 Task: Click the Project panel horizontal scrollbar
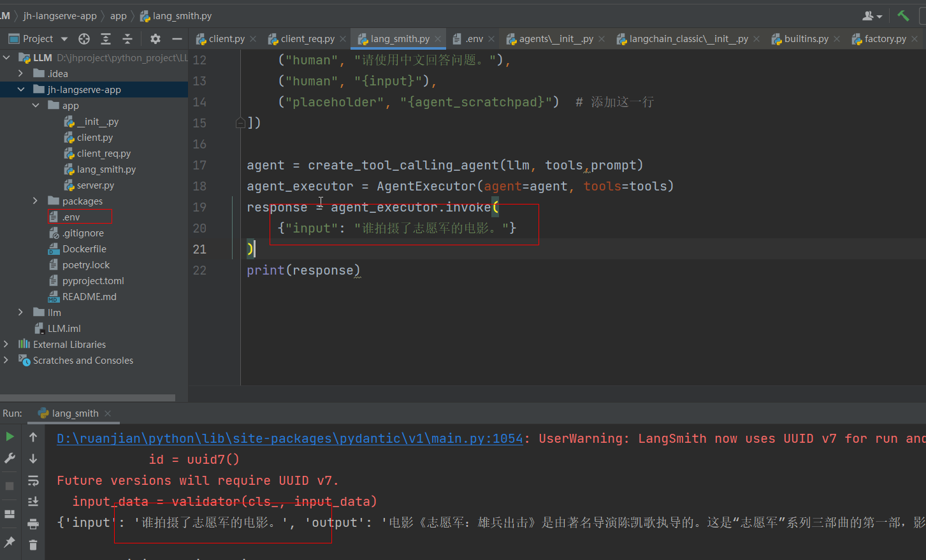pos(87,398)
